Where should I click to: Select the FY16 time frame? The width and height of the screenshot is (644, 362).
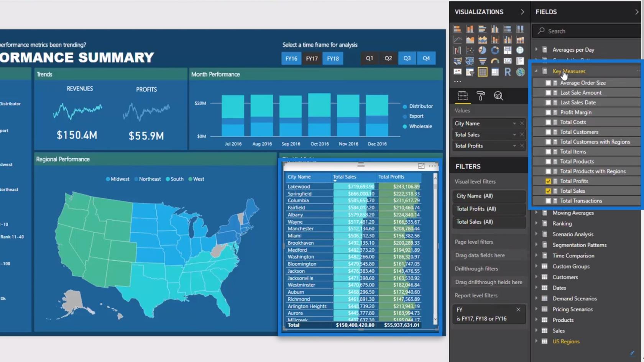pyautogui.click(x=291, y=59)
